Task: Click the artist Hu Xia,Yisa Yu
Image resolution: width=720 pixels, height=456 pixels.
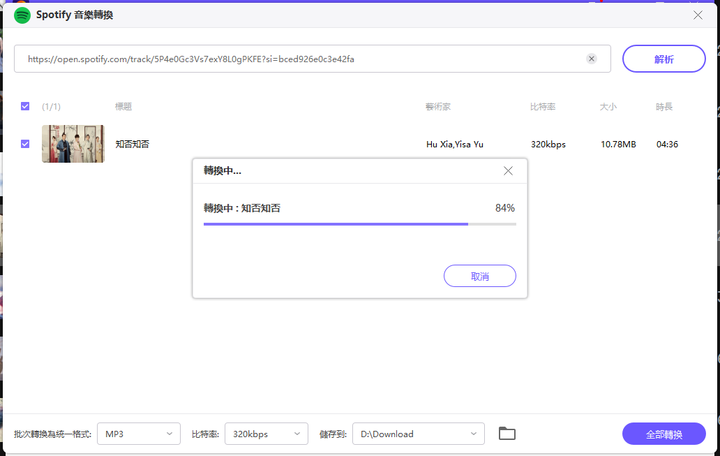Action: [455, 144]
